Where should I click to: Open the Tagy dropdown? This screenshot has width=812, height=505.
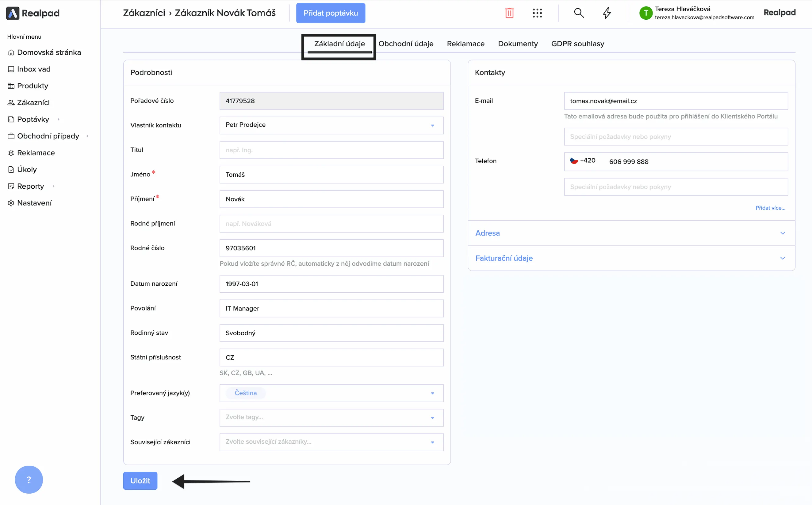(x=331, y=418)
